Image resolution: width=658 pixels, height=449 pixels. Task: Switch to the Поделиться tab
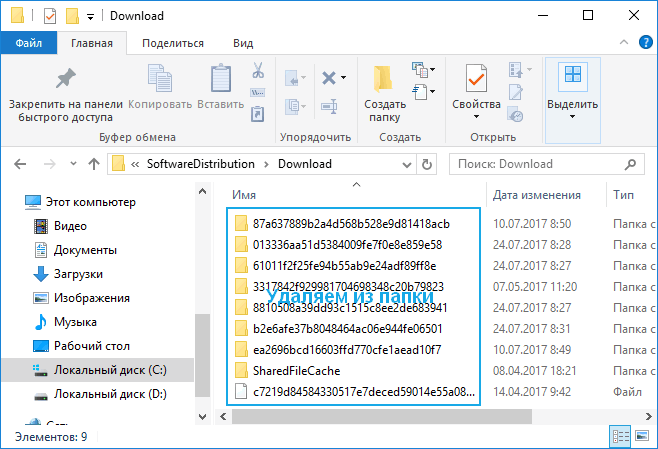coord(173,43)
